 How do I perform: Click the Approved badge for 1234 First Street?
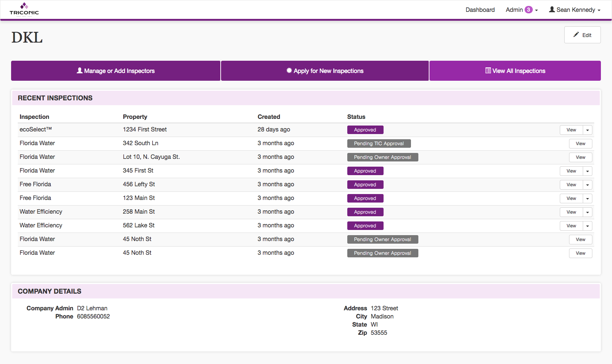[365, 130]
